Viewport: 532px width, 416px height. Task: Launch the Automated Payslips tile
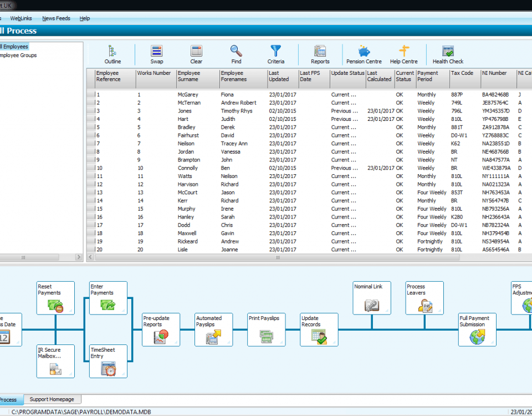214,329
